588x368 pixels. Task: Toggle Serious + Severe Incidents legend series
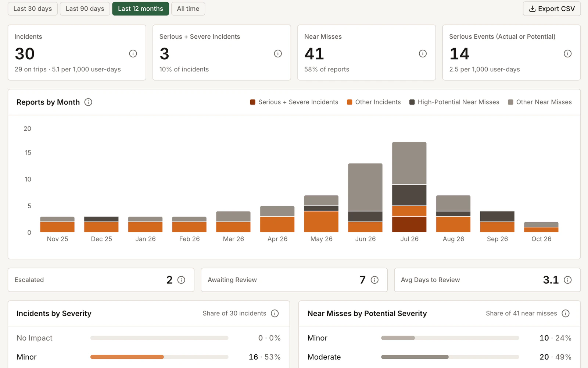(x=294, y=102)
